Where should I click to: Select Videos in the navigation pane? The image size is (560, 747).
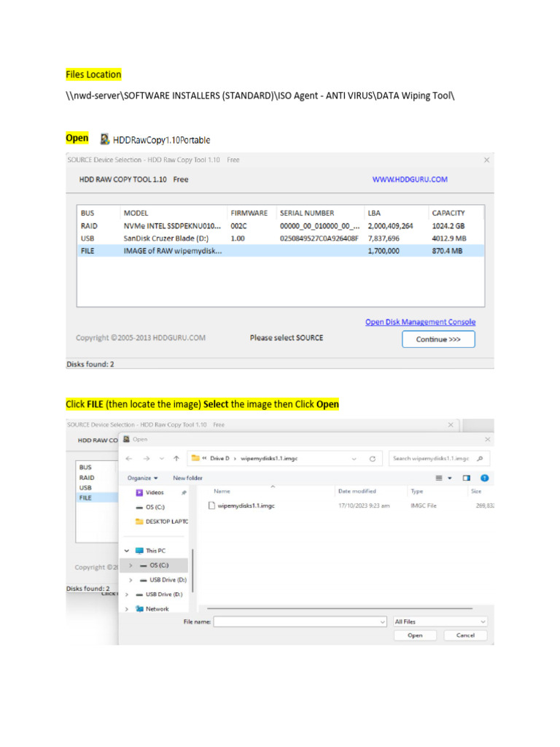[155, 492]
